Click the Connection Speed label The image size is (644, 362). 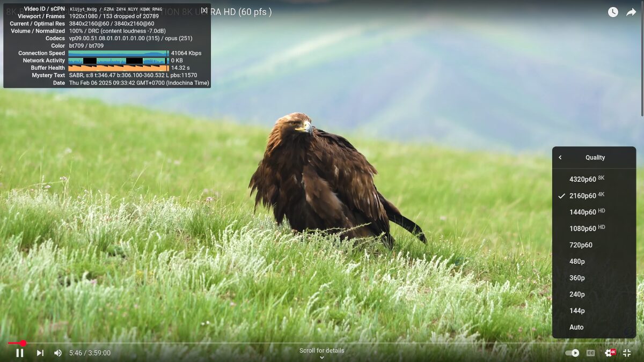pos(41,53)
